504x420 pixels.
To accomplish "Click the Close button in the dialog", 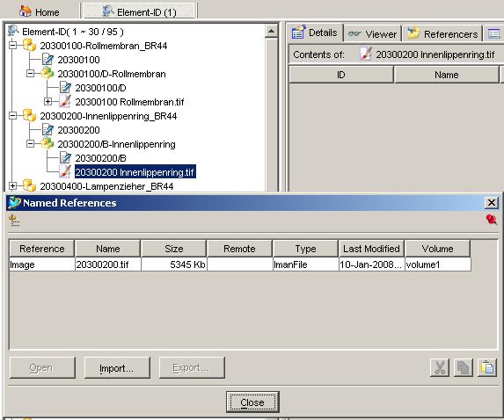I will (x=252, y=402).
